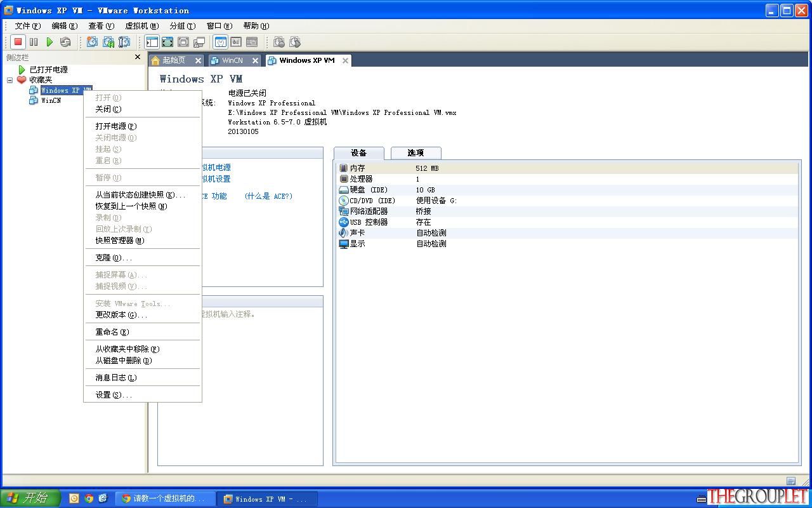The width and height of the screenshot is (812, 508).
Task: Click the Reset toolbar icon
Action: (x=65, y=42)
